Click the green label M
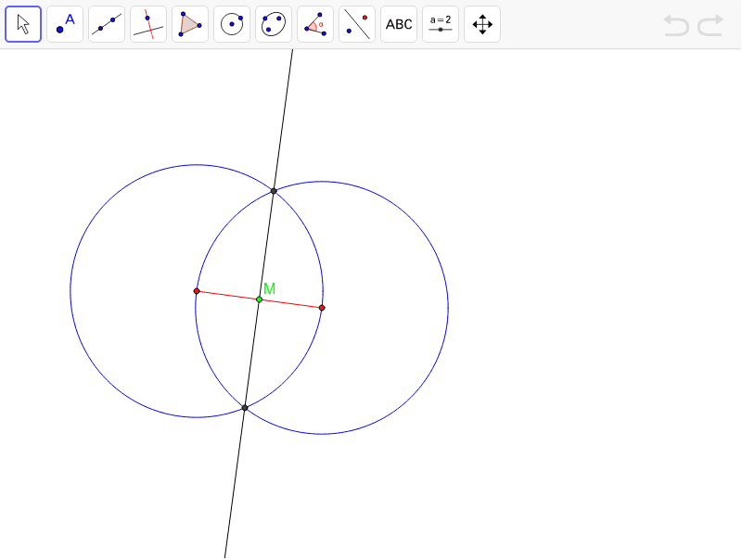This screenshot has width=742, height=560. click(269, 288)
